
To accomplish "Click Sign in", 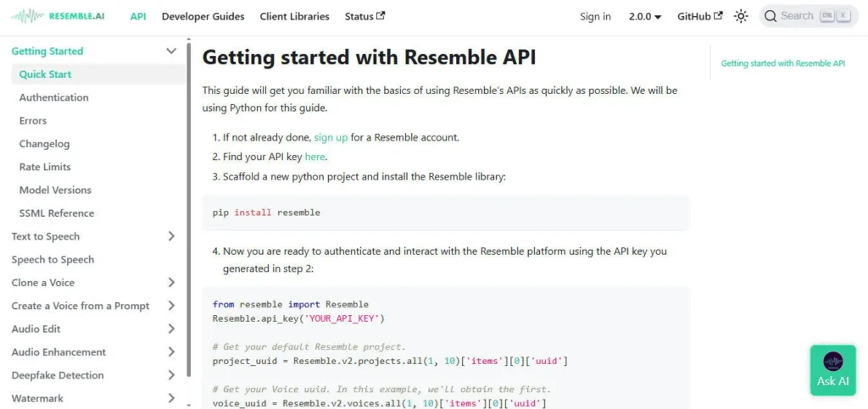I will 595,17.
